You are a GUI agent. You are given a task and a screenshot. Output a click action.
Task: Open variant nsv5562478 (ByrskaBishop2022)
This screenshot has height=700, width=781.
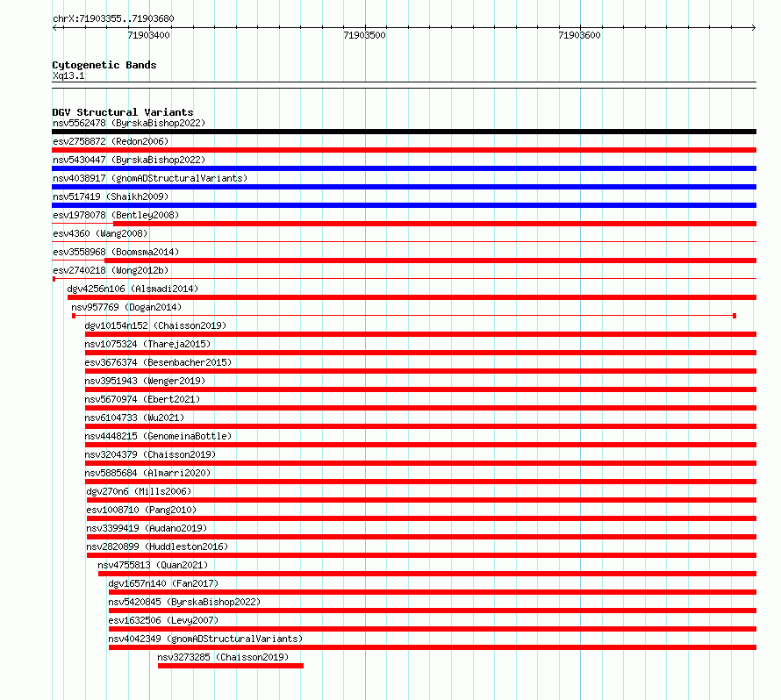tap(129, 123)
